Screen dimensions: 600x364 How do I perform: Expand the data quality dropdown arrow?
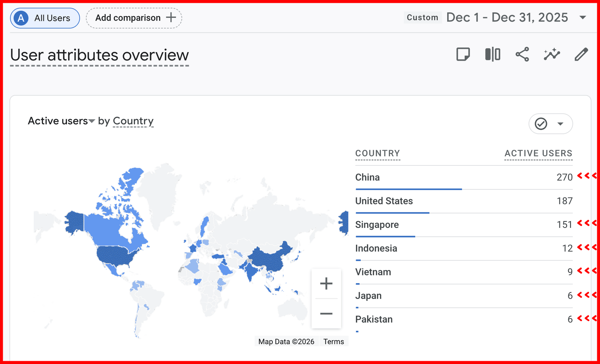[560, 124]
